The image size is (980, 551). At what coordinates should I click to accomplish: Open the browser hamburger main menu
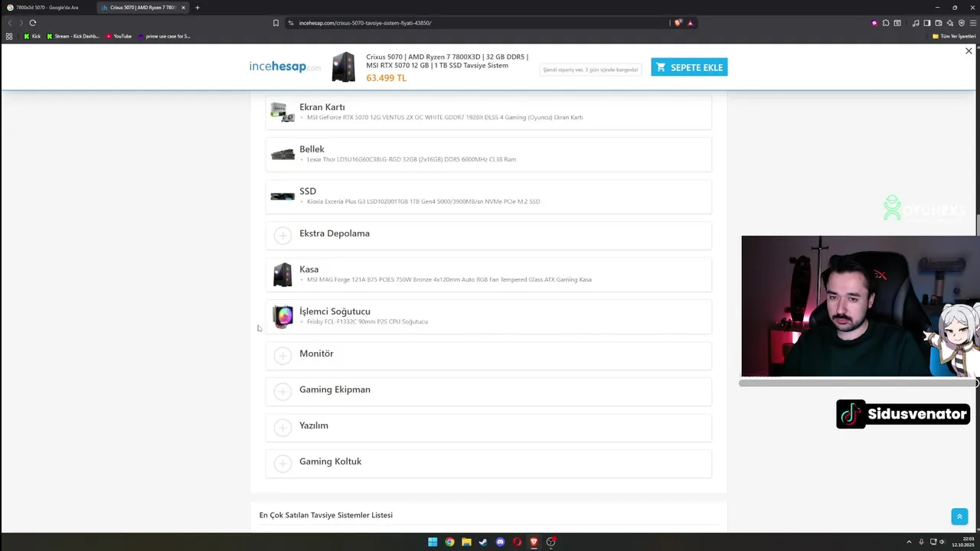(972, 23)
